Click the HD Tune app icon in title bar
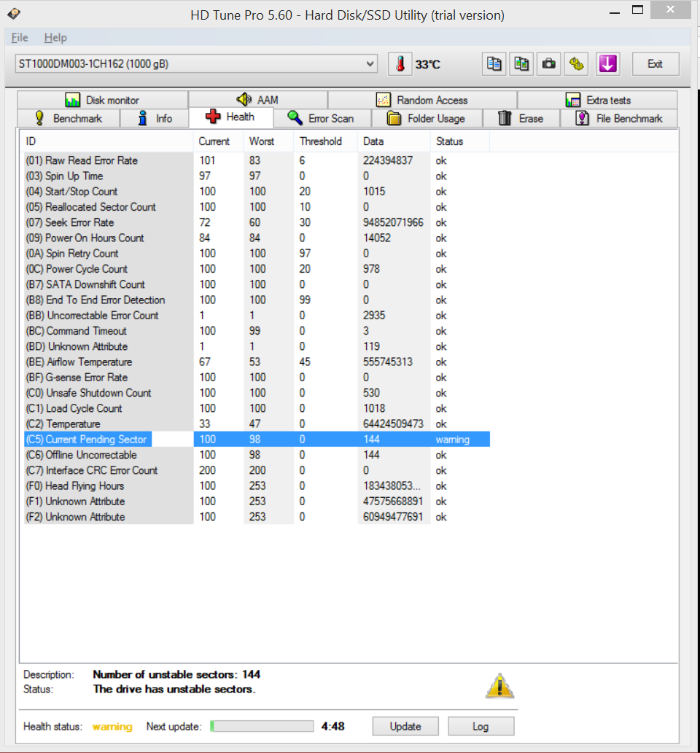Screen dimensions: 700x753 click(14, 13)
